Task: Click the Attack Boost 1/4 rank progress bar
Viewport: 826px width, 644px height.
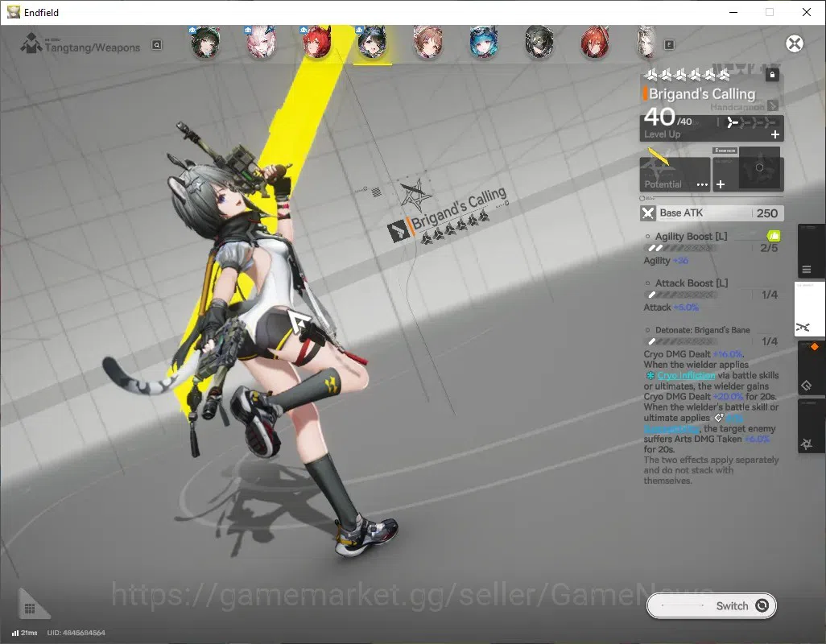Action: point(681,295)
